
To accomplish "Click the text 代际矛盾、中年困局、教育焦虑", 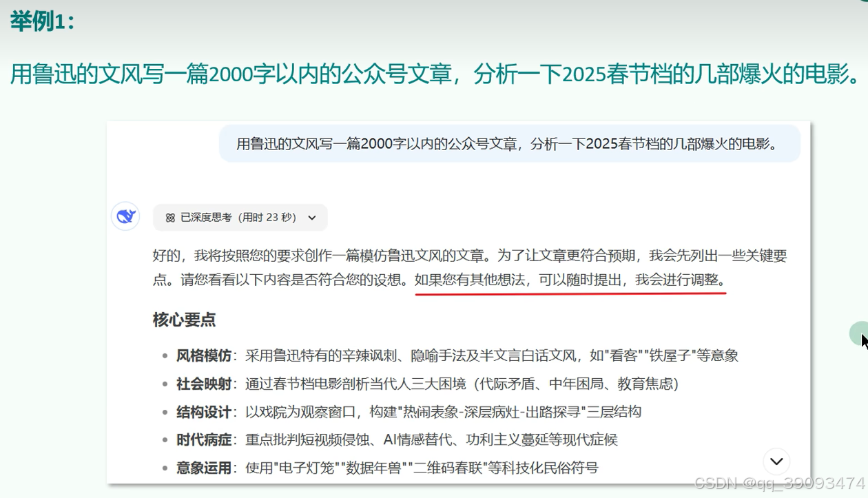I will tap(575, 384).
